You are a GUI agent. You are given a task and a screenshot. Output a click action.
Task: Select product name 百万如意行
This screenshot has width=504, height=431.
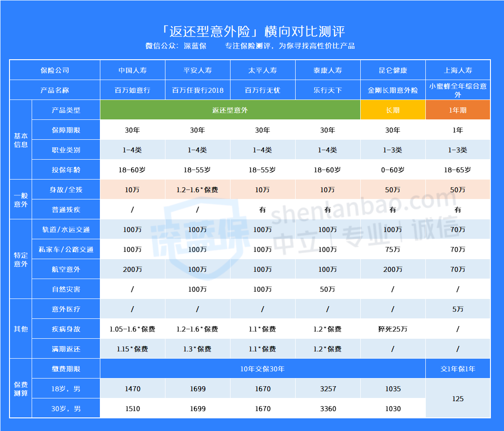point(132,90)
